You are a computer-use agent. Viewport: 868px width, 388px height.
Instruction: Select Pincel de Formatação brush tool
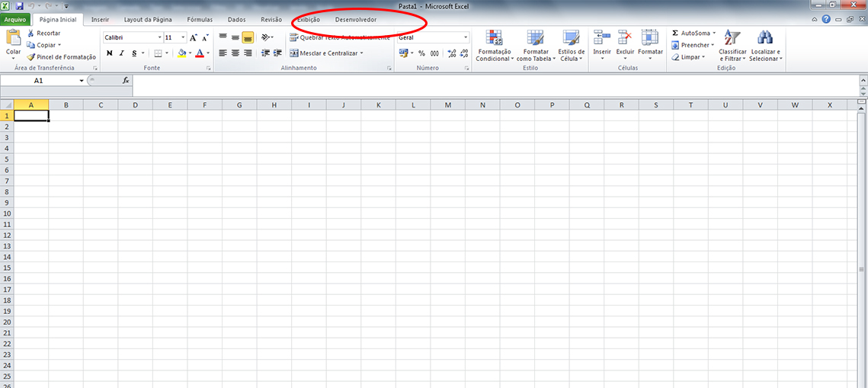point(62,56)
